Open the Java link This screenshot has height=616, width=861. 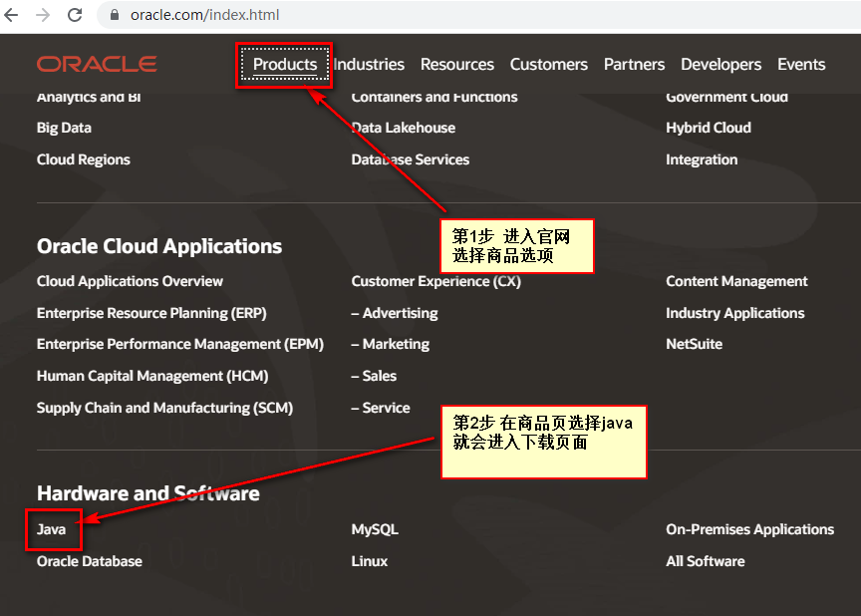click(x=51, y=529)
